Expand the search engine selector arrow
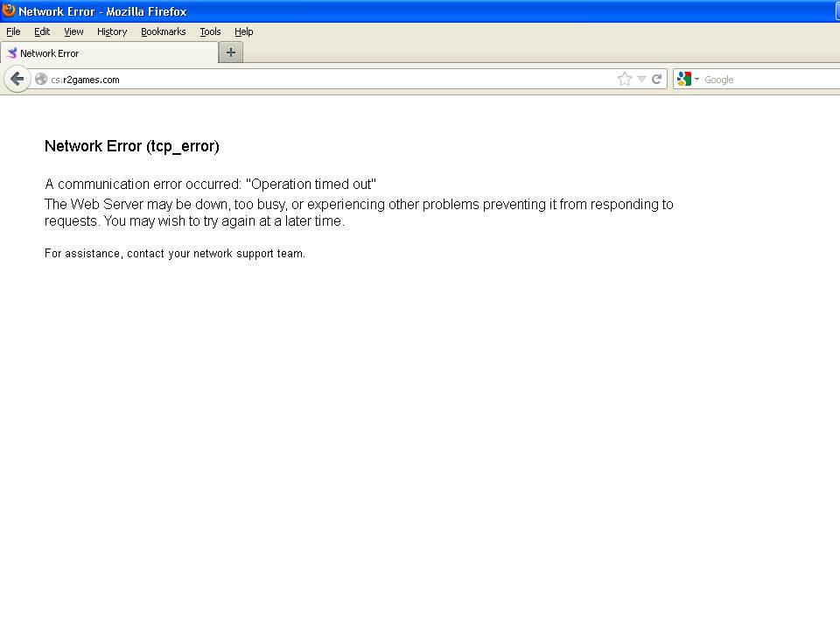Image resolution: width=840 pixels, height=630 pixels. tap(697, 80)
